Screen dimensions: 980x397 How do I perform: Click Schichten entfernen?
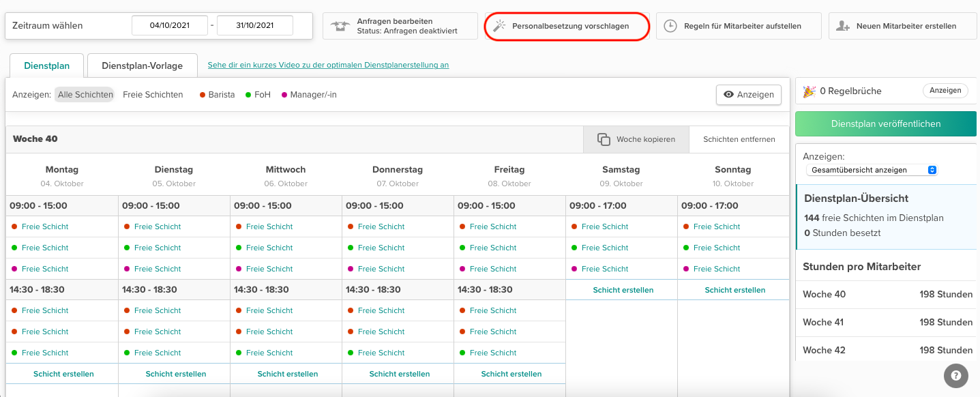coord(739,139)
